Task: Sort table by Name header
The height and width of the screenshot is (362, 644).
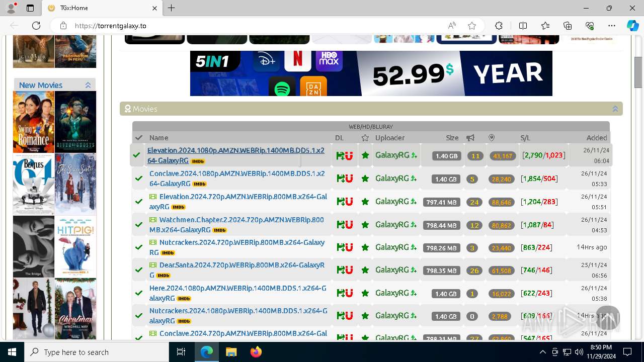Action: click(158, 138)
